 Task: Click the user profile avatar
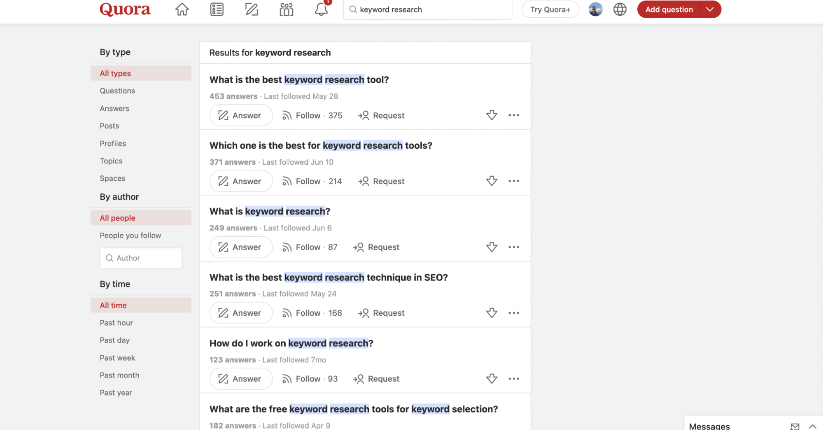tap(596, 10)
